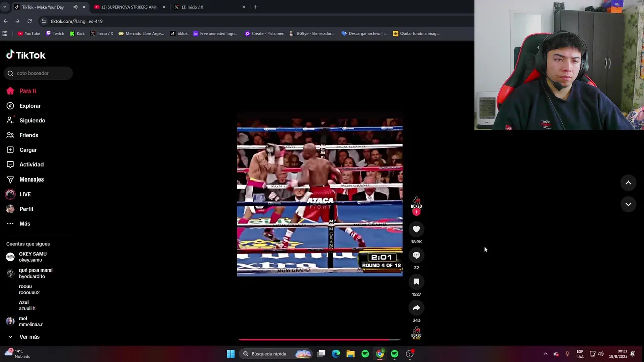
Task: Open the Windows Start menu
Action: pos(230,354)
